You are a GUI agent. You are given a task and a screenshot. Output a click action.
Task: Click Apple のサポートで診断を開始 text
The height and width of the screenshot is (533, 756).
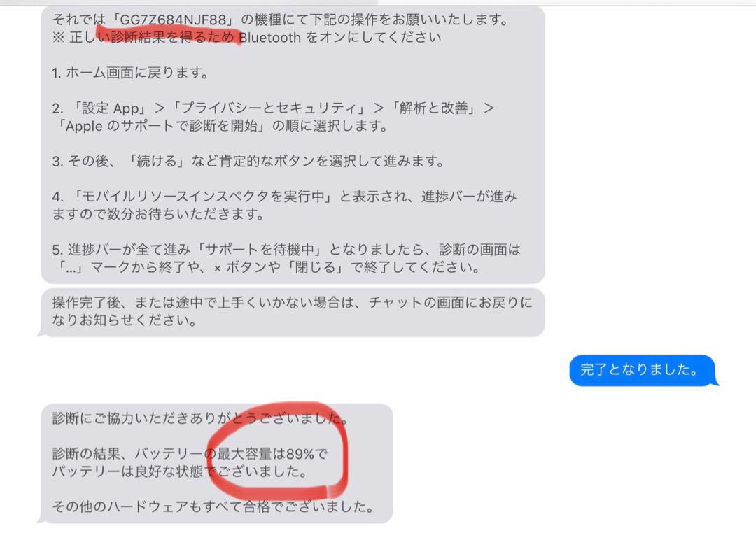pyautogui.click(x=161, y=126)
